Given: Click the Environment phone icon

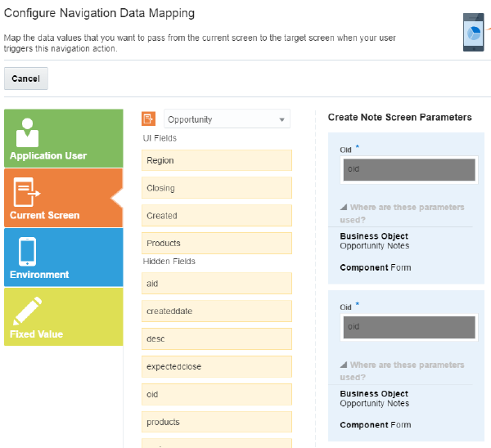Looking at the screenshot, I should point(27,251).
